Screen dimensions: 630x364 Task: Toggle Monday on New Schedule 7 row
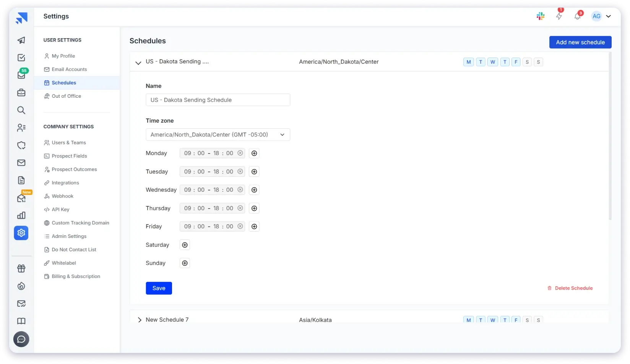tap(469, 320)
